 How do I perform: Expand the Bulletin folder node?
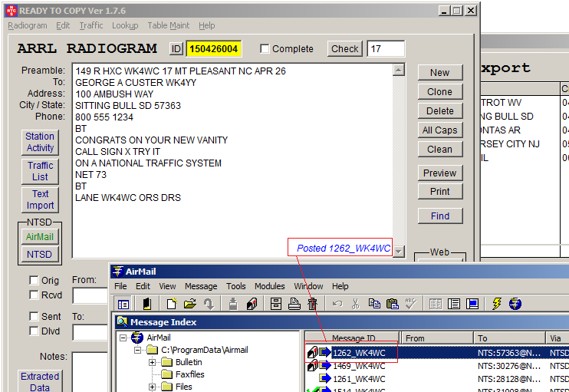(x=152, y=362)
